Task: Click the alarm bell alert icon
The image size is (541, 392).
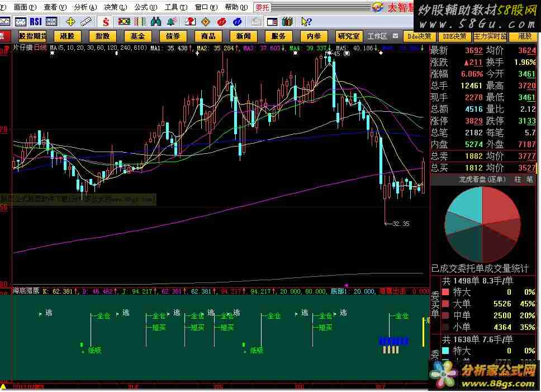Action: [x=172, y=21]
